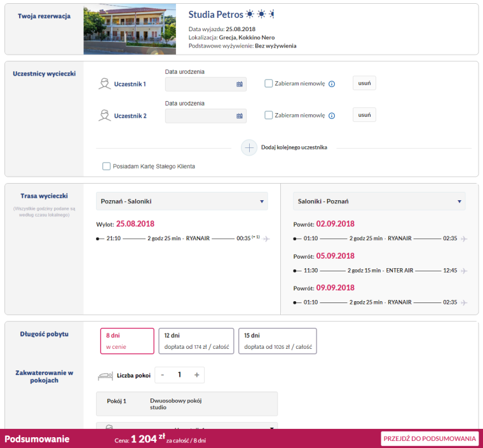Image resolution: width=483 pixels, height=448 pixels.
Task: Click the calendar icon for Uczestnik 2 birth date
Action: 240,116
